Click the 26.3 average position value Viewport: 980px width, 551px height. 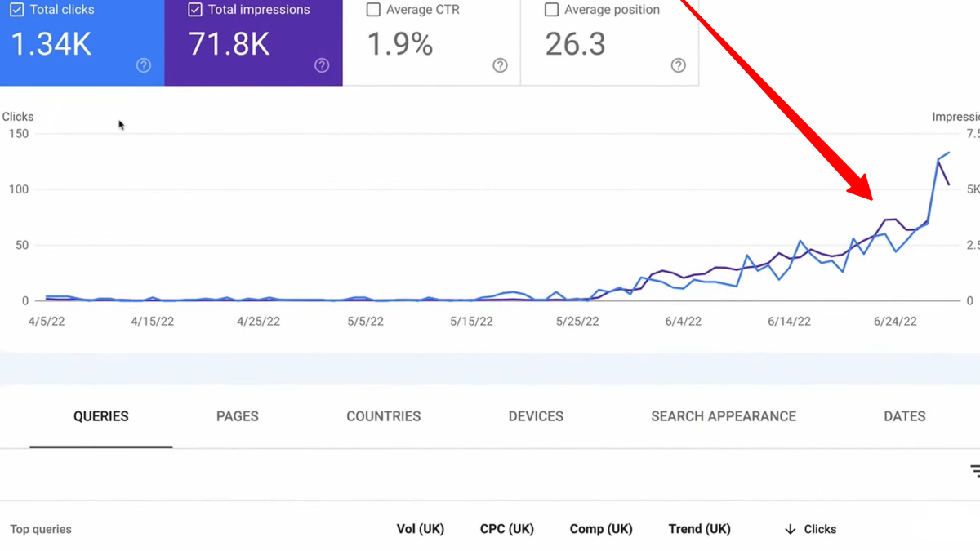tap(576, 45)
